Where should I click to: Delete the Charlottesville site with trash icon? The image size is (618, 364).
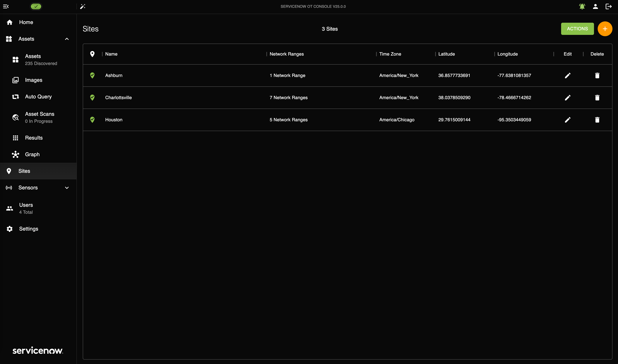597,98
